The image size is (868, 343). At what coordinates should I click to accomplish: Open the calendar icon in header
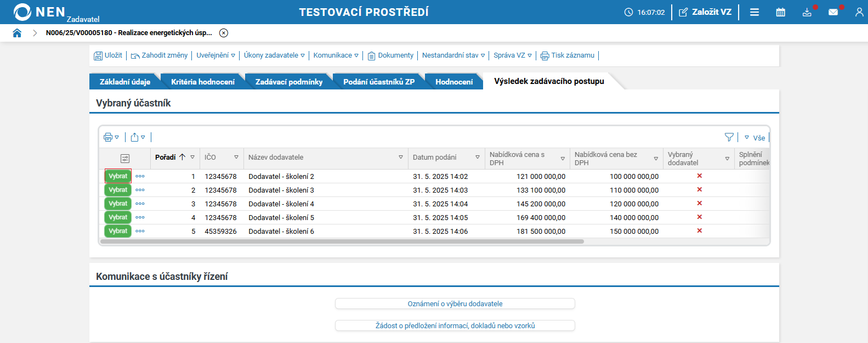[x=780, y=12]
